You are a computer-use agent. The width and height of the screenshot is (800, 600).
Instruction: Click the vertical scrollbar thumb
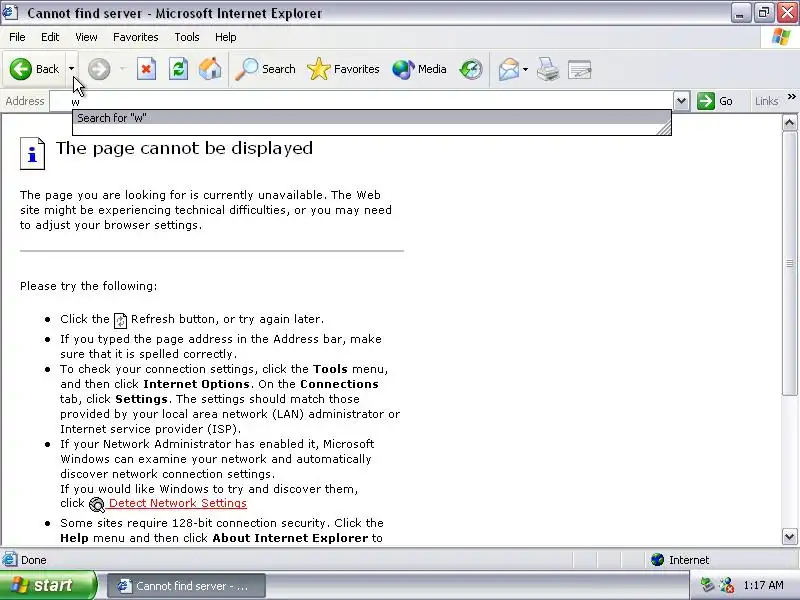coord(789,263)
